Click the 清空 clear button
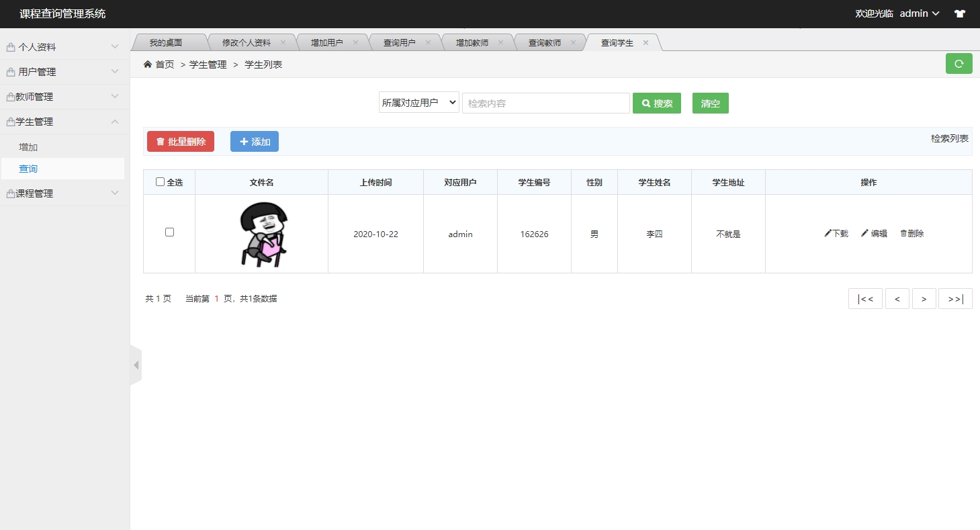 [x=710, y=103]
